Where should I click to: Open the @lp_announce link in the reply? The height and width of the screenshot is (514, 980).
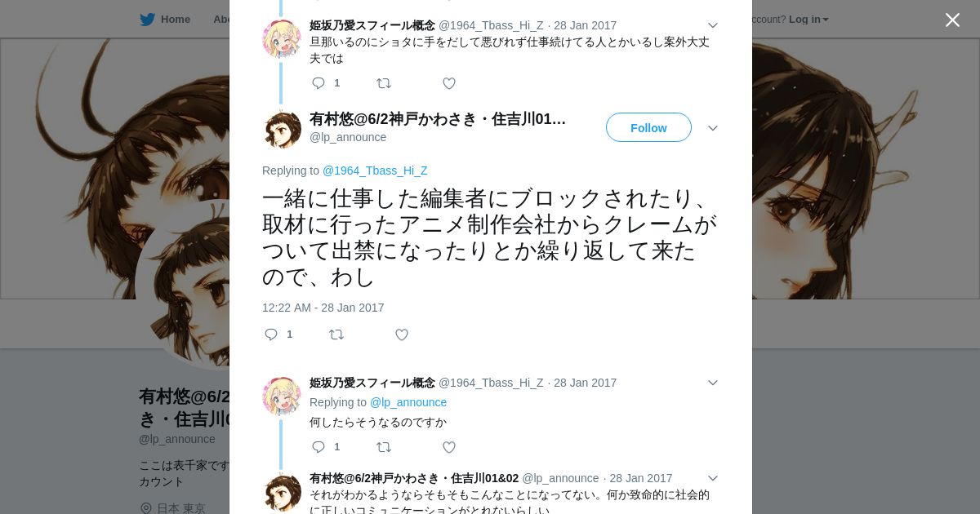408,402
